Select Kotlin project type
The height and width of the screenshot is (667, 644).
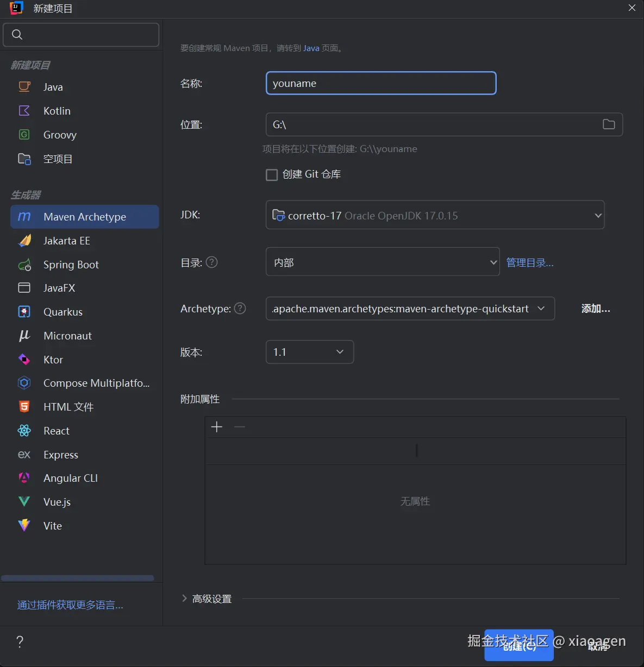point(84,111)
